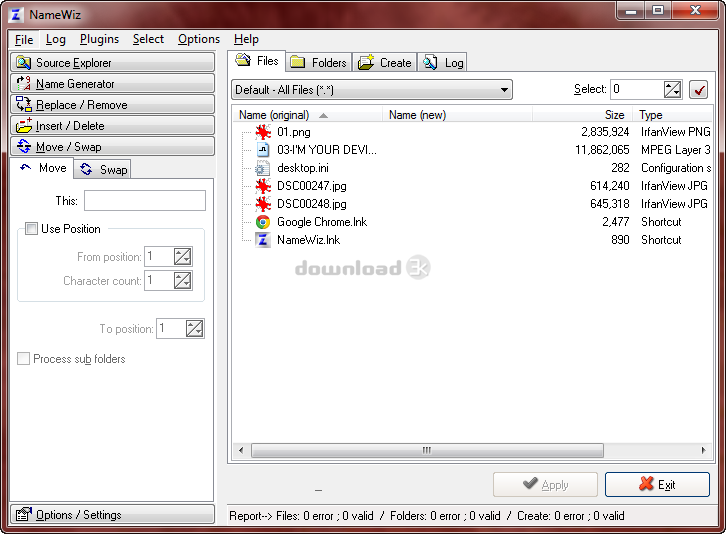Select the file desktop.ini
Screen dimensions: 726x534
[x=303, y=168]
